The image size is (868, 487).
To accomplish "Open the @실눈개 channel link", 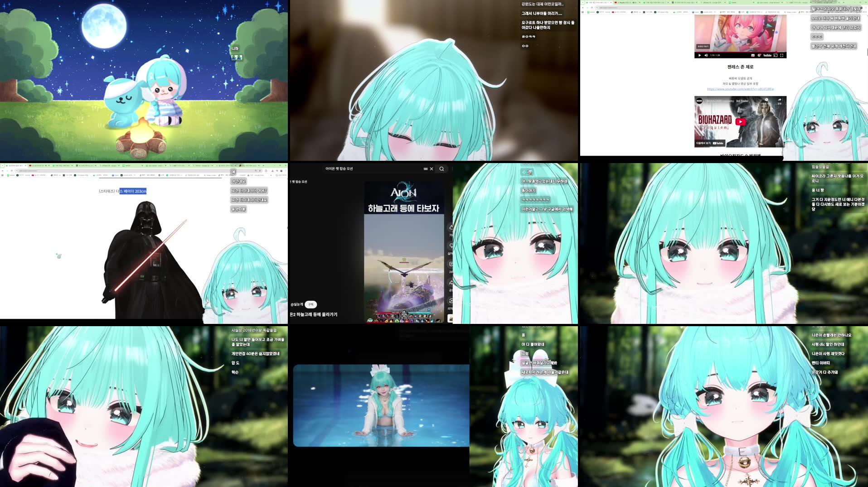I will 297,304.
